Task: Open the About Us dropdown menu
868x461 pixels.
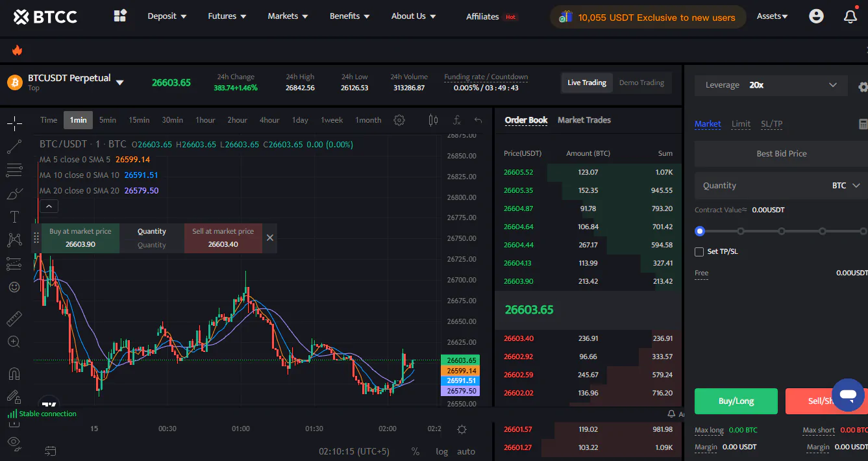Action: tap(414, 16)
